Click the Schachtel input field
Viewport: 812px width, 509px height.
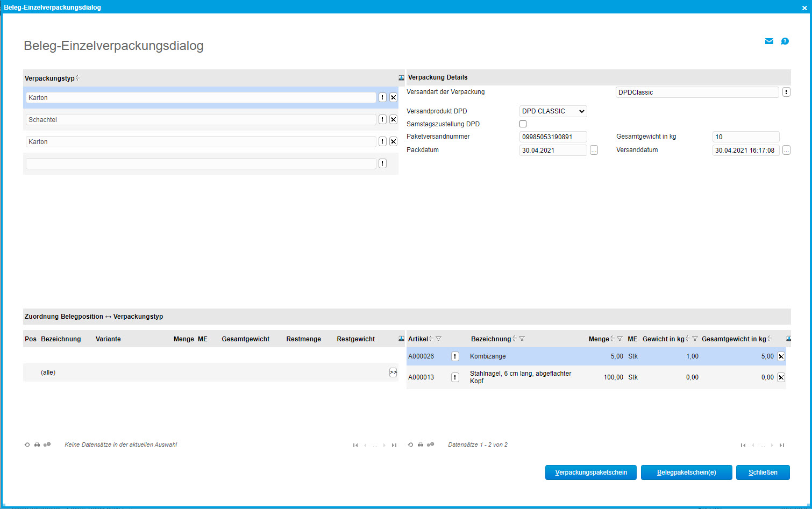pos(201,119)
